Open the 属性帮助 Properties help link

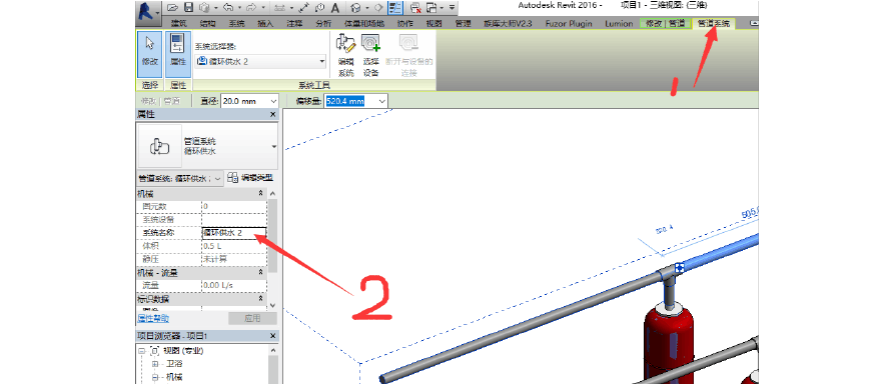pyautogui.click(x=153, y=318)
